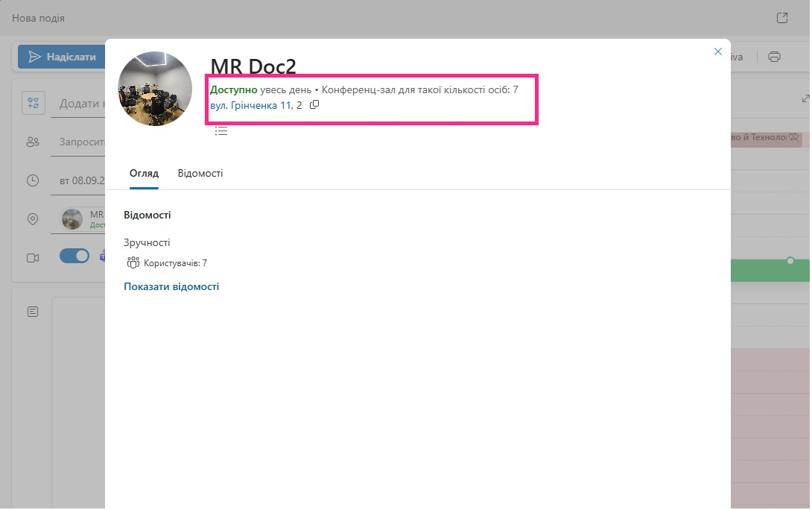Send the event with the Надіслати button

tap(62, 57)
